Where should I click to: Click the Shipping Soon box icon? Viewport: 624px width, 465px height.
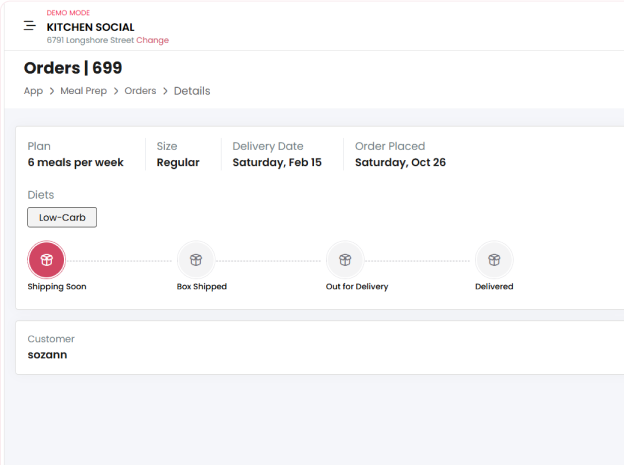pyautogui.click(x=46, y=260)
